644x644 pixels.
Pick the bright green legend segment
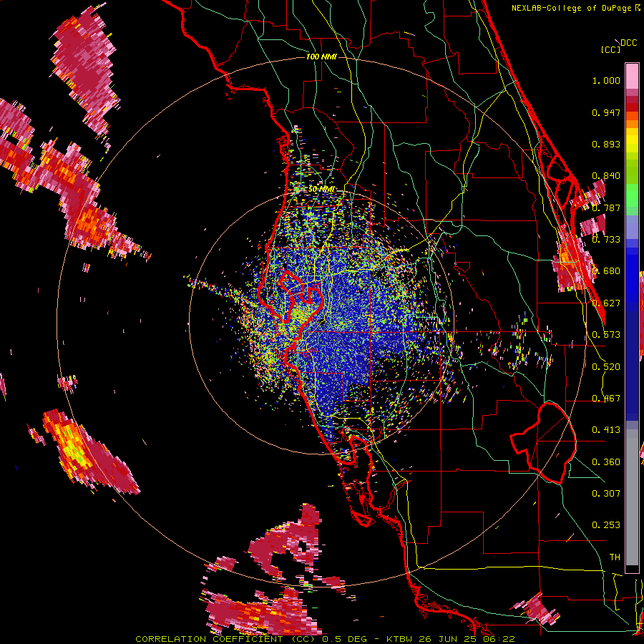point(632,195)
